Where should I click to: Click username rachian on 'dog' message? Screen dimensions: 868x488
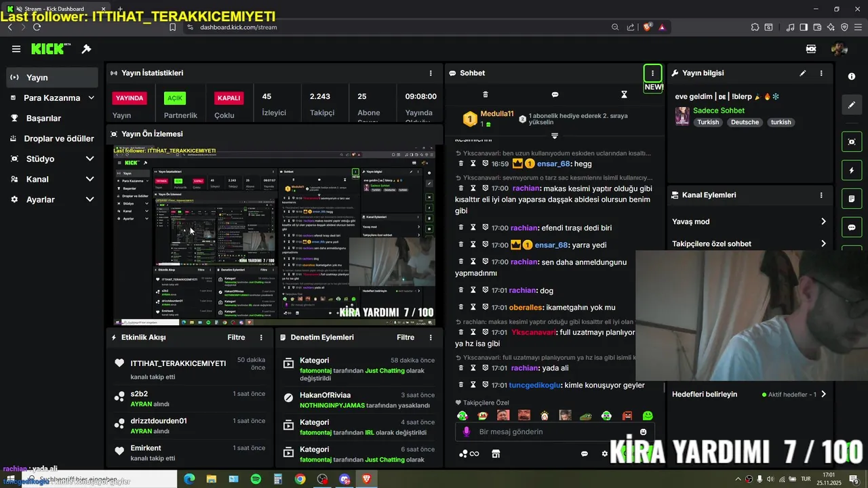524,290
